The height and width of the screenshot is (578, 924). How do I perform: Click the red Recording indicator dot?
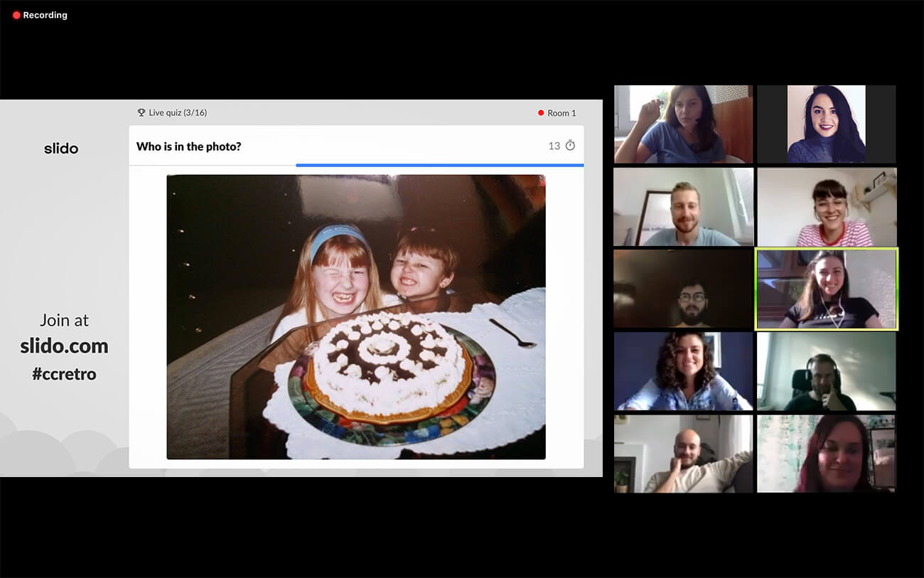16,15
